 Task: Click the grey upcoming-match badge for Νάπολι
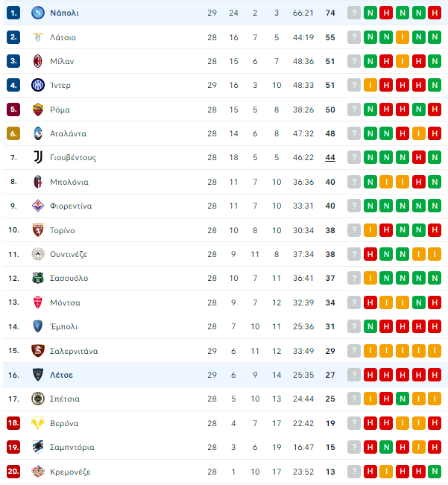tap(354, 13)
